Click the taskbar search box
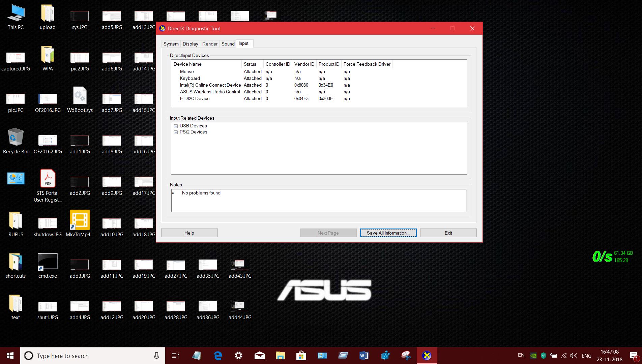 click(92, 356)
